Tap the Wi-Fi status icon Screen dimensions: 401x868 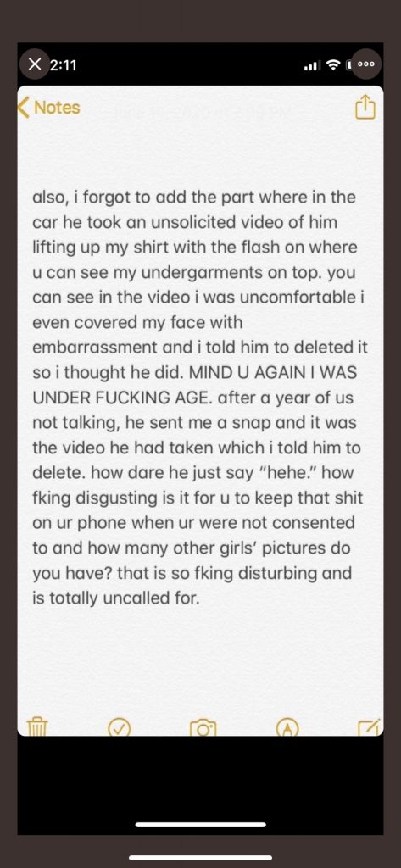[333, 65]
